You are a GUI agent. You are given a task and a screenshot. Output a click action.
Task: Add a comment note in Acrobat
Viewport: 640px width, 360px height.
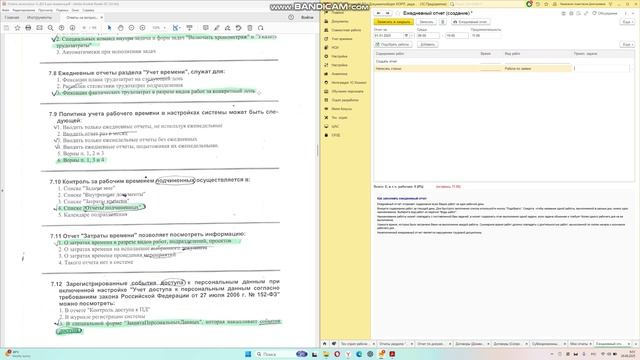point(206,28)
